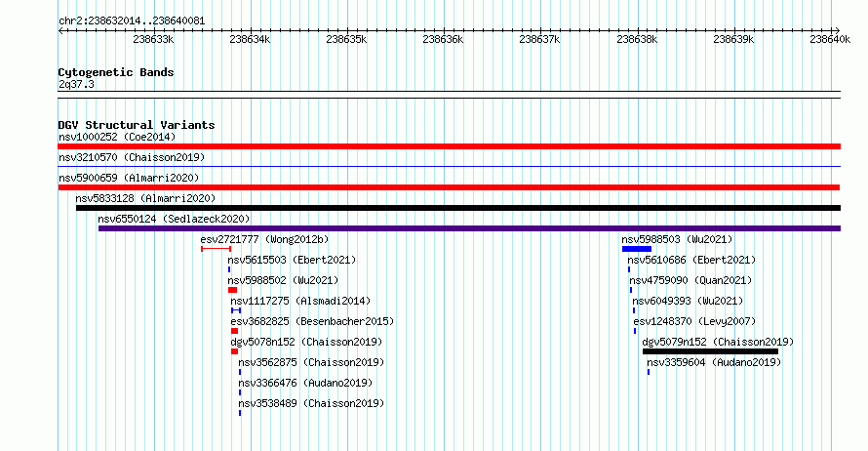Click the 238635k ruler label
Image resolution: width=868 pixels, height=451 pixels.
pyautogui.click(x=346, y=39)
